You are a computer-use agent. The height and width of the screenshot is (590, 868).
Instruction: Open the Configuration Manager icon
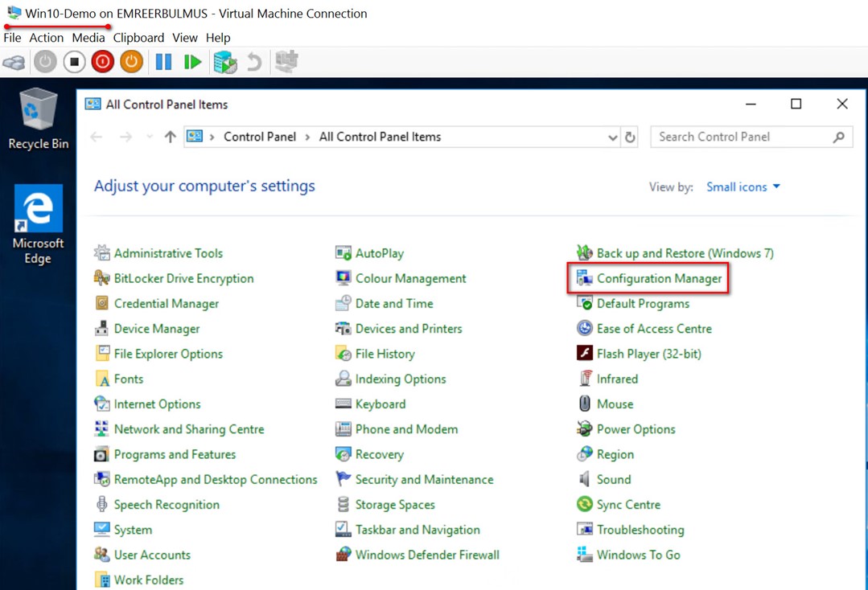coord(585,278)
